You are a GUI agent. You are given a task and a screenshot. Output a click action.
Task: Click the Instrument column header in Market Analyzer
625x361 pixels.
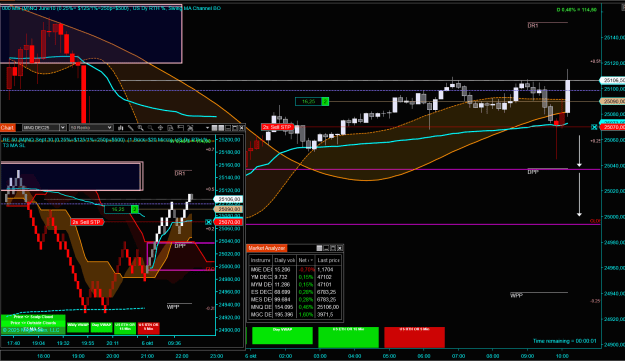261,260
